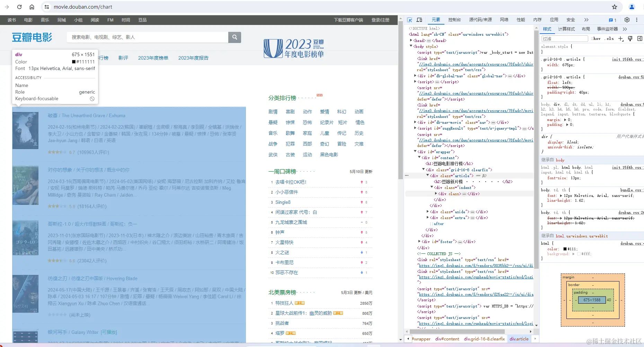The image size is (644, 347).
Task: Expand the font shorthand in the bundle.css rule
Action: click(561, 196)
